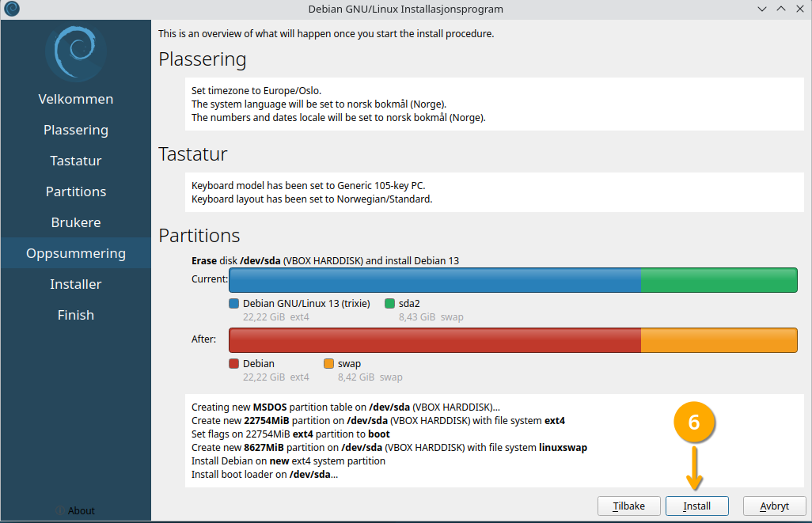This screenshot has width=812, height=523.
Task: Click the blue Debian GNU/Linux 13 legend swatch
Action: tap(234, 304)
